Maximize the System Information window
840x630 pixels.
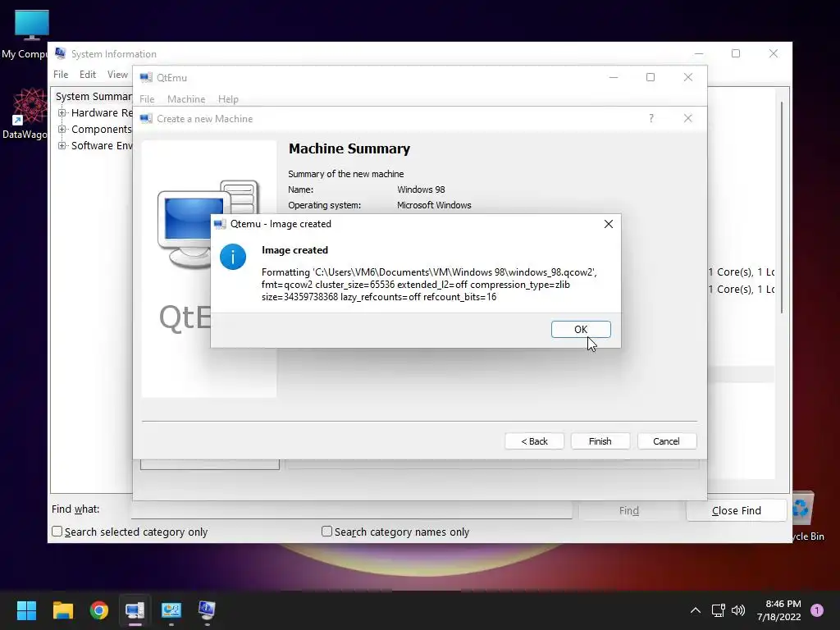point(736,53)
